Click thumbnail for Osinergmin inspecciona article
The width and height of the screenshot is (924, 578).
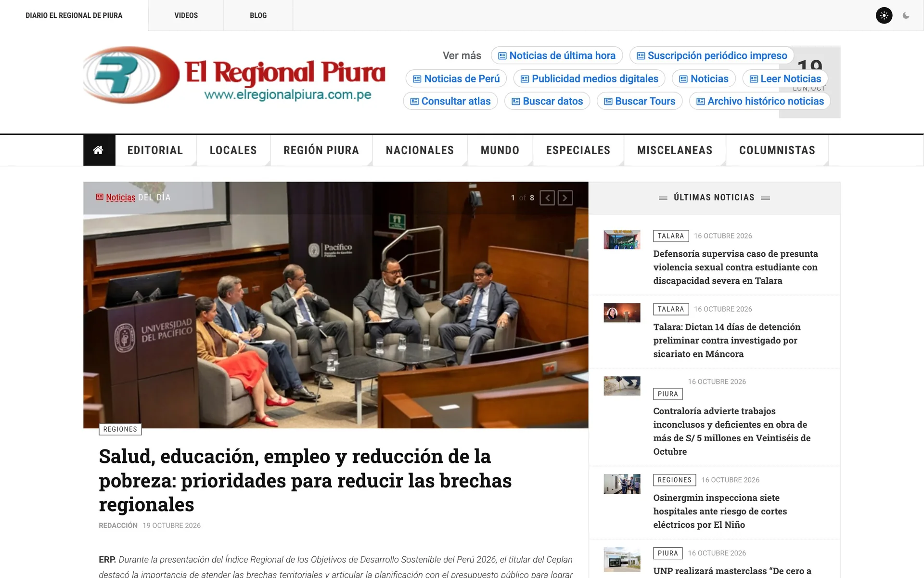(622, 484)
